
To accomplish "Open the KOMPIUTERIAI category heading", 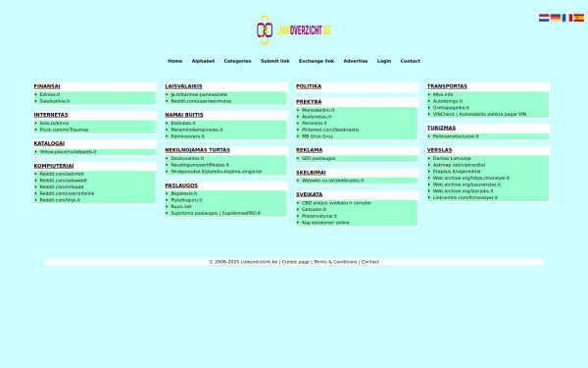I will [x=54, y=166].
